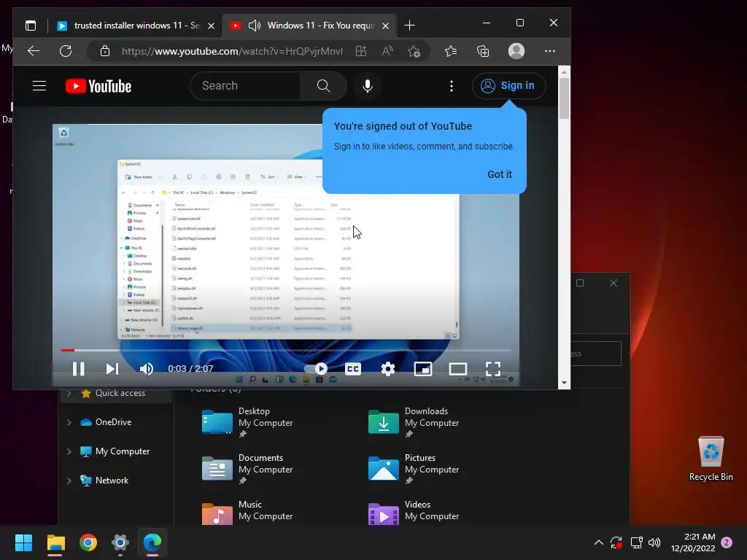Open the Favorites list
The height and width of the screenshot is (560, 747).
[451, 51]
